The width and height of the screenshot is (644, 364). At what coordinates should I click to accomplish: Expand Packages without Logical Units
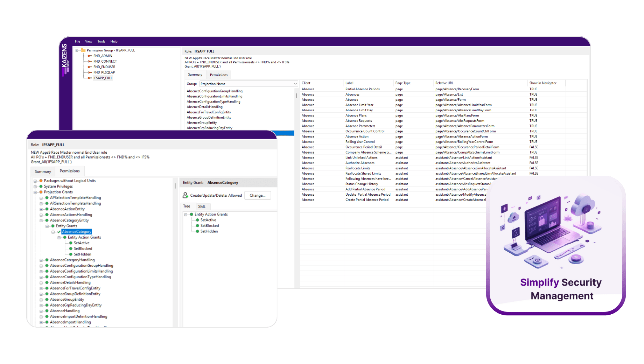pos(35,181)
